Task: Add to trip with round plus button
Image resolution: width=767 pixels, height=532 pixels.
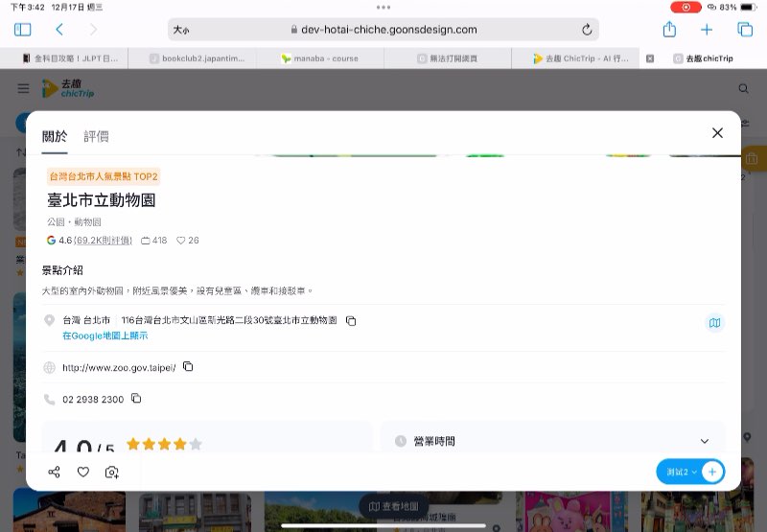Action: tap(712, 472)
